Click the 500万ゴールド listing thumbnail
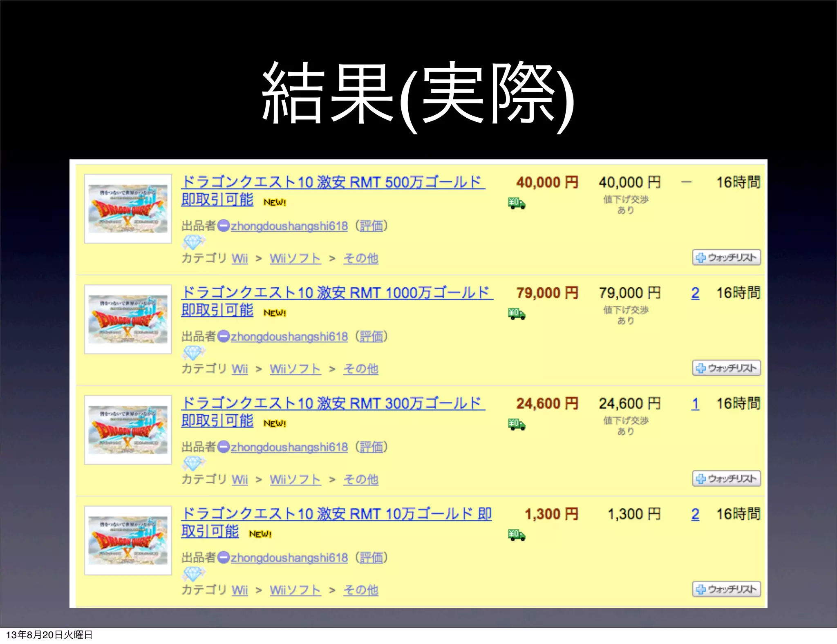837x644 pixels. pos(128,209)
